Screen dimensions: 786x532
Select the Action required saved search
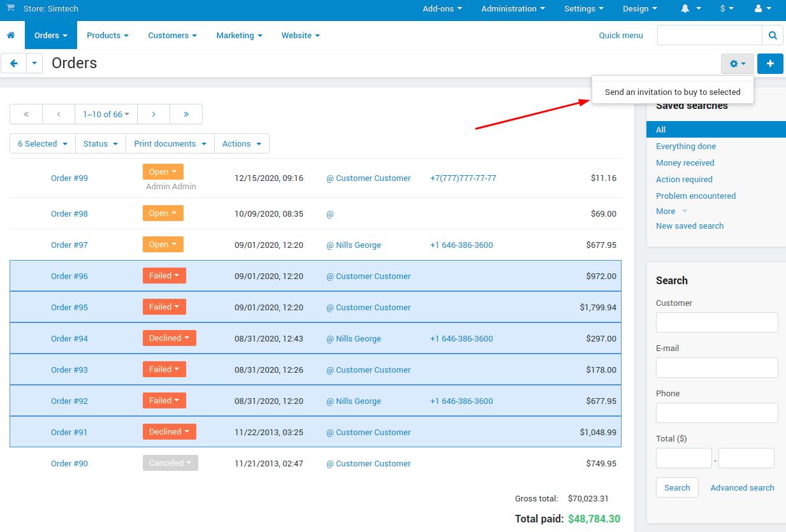684,180
